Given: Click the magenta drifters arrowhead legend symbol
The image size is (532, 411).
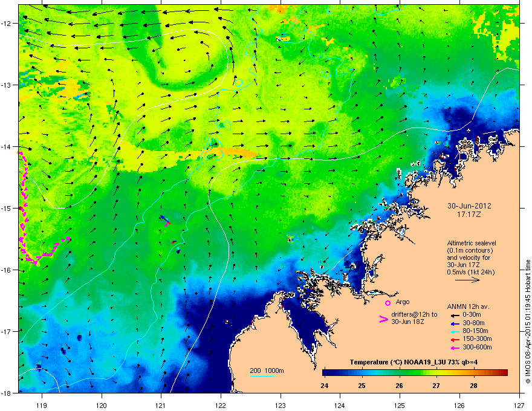Looking at the screenshot, I should coord(383,319).
